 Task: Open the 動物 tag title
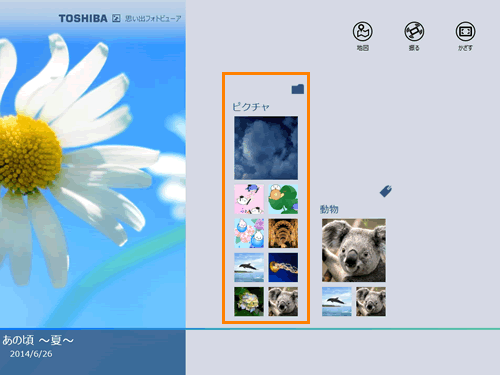click(x=329, y=209)
